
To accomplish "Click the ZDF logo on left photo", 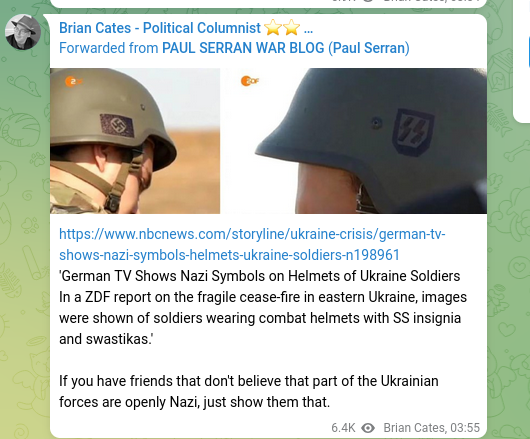I will click(73, 81).
